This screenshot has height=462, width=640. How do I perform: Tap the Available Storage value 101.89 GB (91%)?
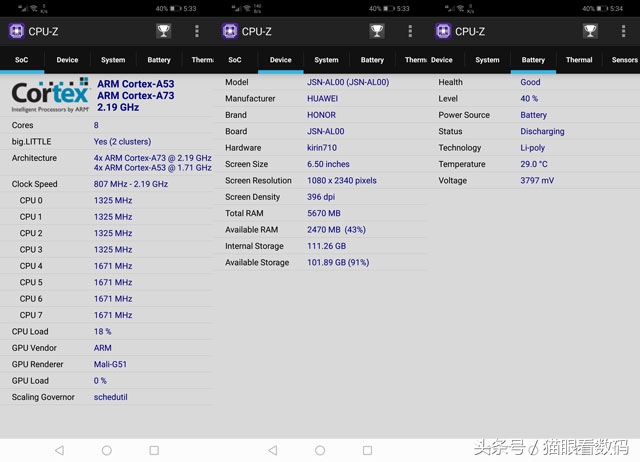[338, 262]
